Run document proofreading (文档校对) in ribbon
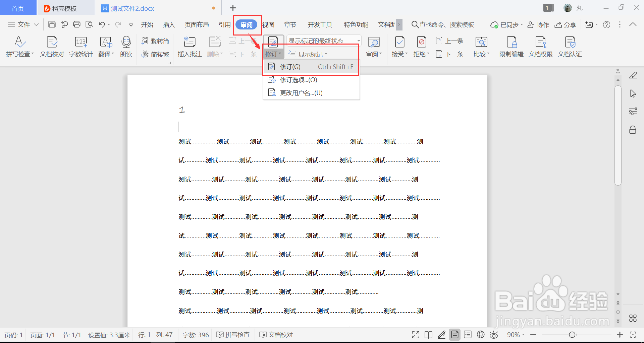The width and height of the screenshot is (644, 343). coord(52,47)
